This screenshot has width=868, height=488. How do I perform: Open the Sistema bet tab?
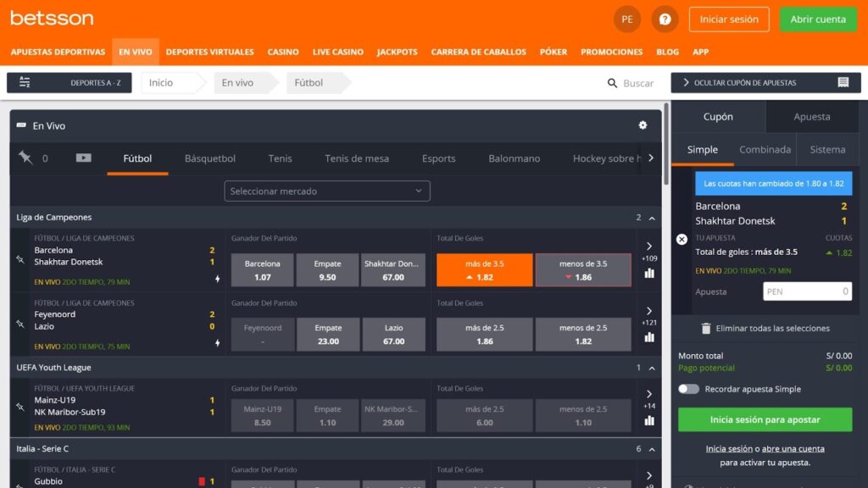coord(827,149)
